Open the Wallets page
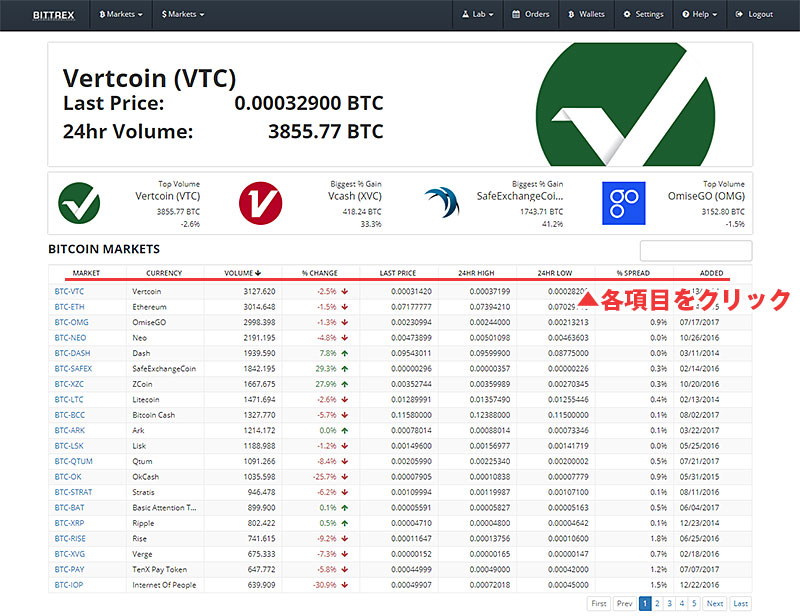 point(586,14)
